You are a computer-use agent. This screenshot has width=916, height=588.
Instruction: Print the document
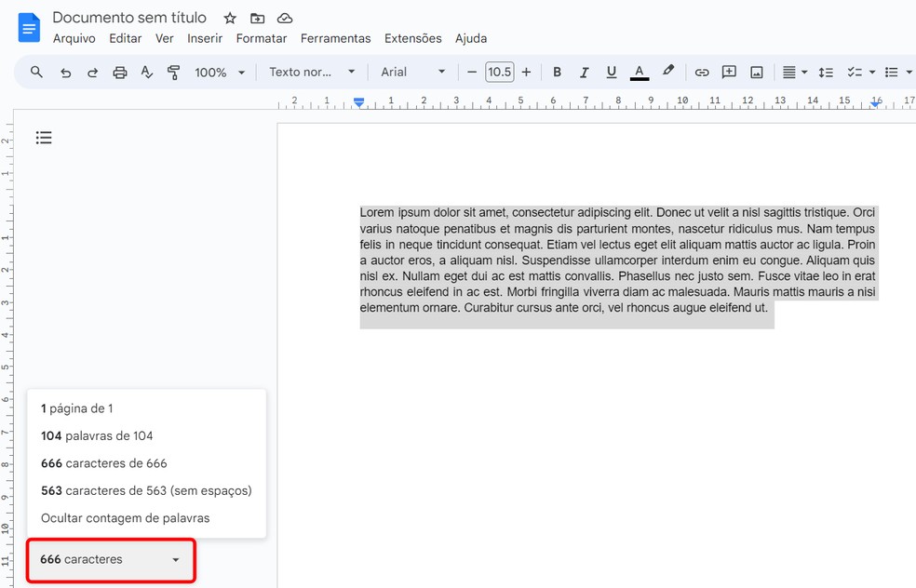tap(120, 73)
